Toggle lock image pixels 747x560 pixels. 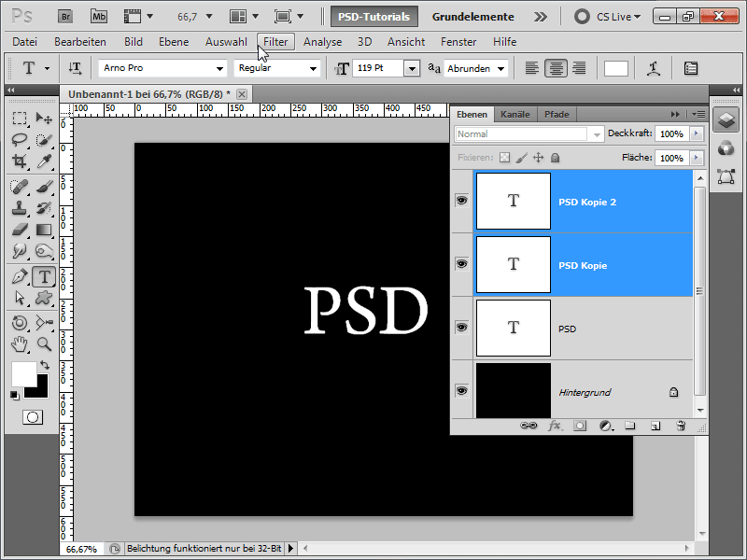click(522, 158)
